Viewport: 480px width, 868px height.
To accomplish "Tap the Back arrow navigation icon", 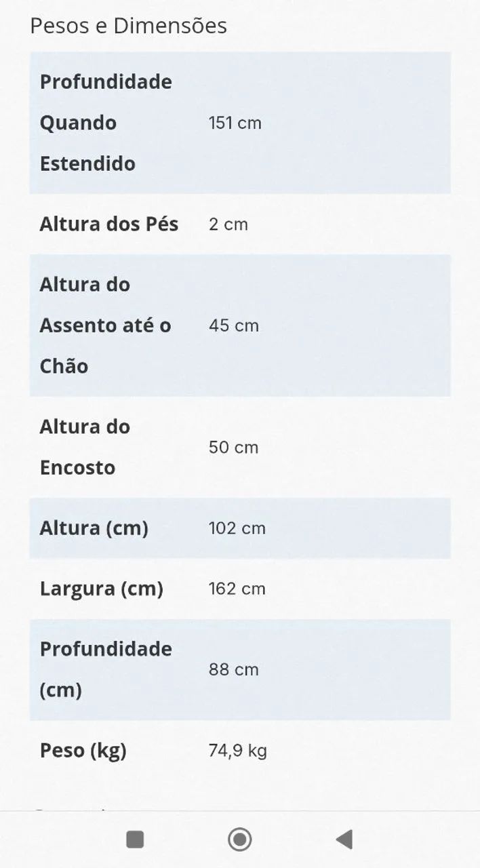I will [x=344, y=839].
